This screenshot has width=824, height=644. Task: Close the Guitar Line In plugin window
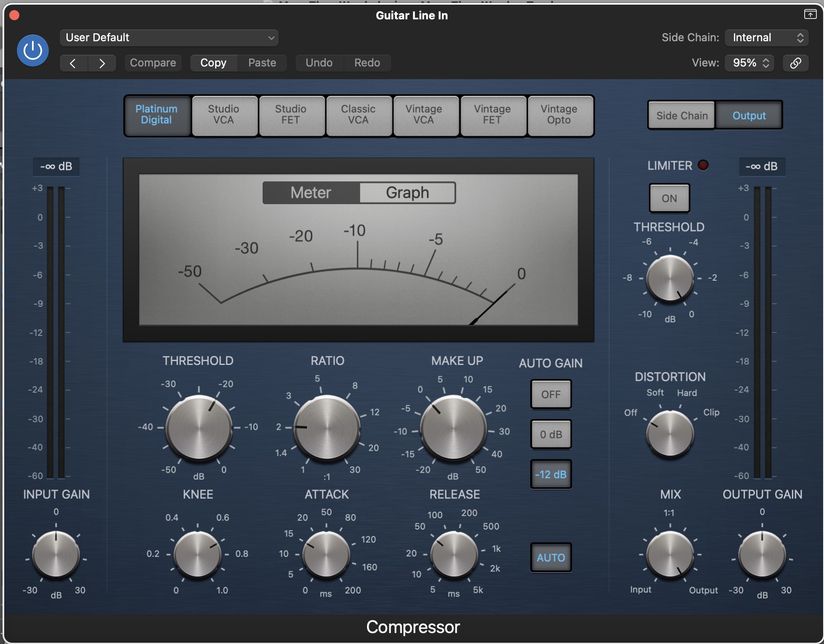(x=14, y=15)
